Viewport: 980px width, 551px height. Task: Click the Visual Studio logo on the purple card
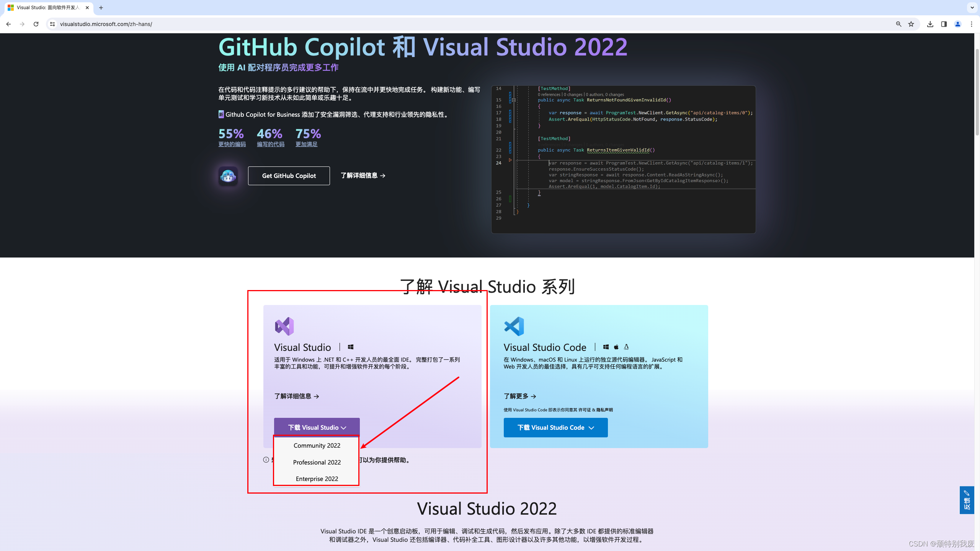(x=284, y=326)
